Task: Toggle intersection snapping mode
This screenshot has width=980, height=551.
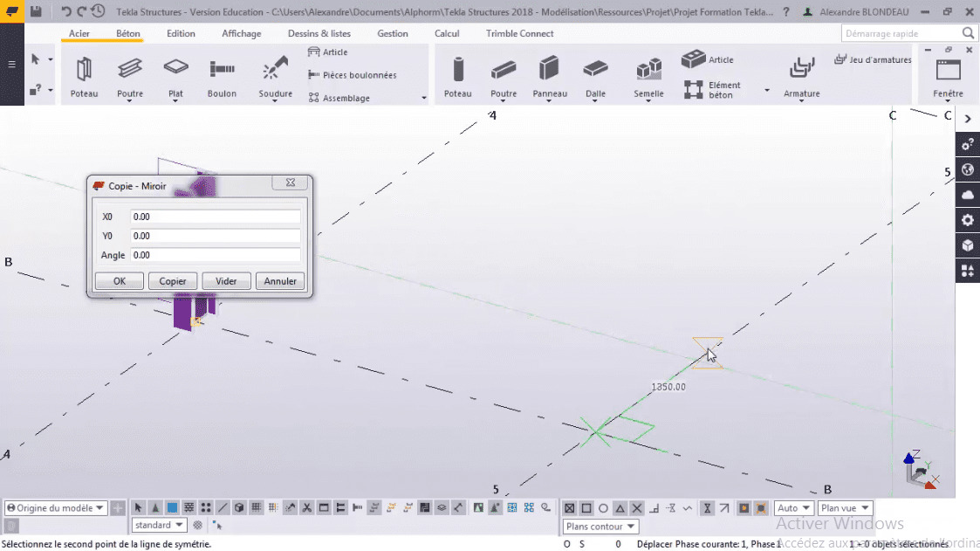Action: (x=637, y=507)
